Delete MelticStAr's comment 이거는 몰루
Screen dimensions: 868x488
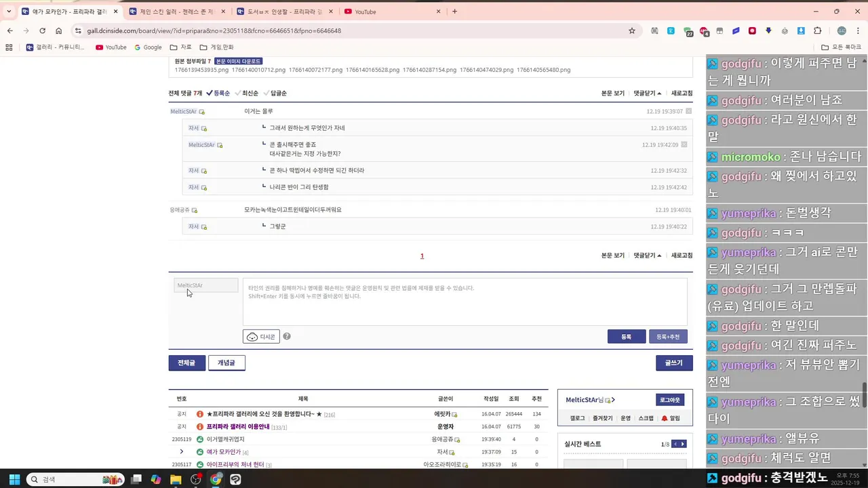click(x=689, y=111)
